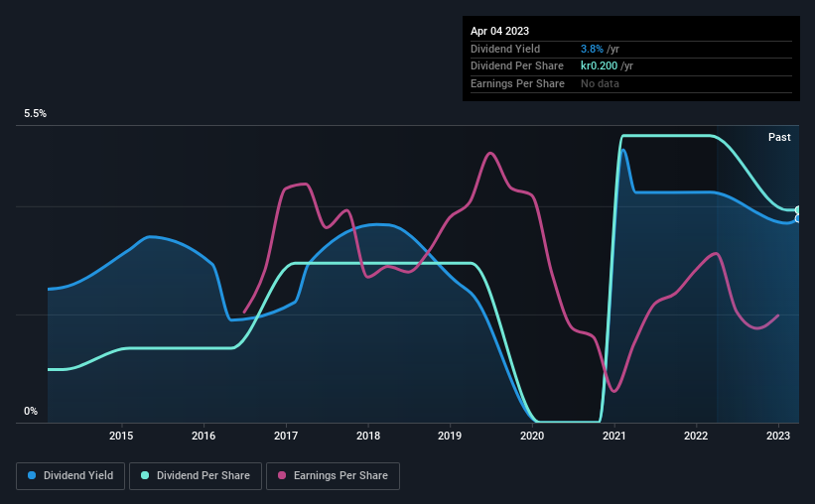
Task: Select the 2023 label on the x-axis
Action: [x=778, y=436]
